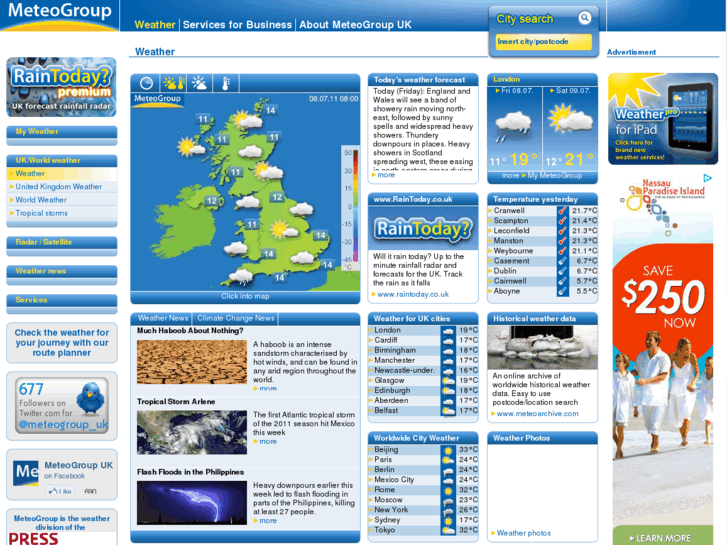Click the weather icon beside Berlin
Screen dimensions: 727x545
tap(448, 470)
